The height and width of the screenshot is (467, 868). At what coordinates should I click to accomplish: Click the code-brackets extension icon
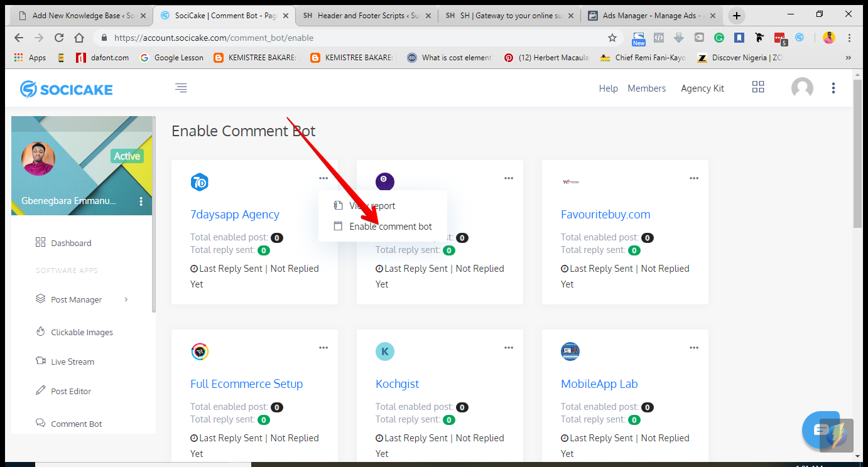pos(659,38)
